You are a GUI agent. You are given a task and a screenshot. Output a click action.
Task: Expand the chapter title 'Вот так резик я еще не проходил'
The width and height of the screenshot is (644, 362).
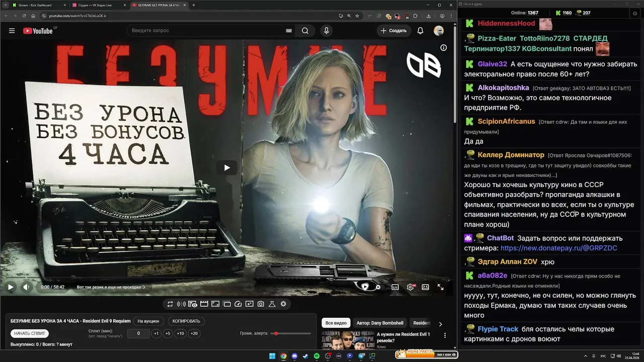(x=111, y=287)
